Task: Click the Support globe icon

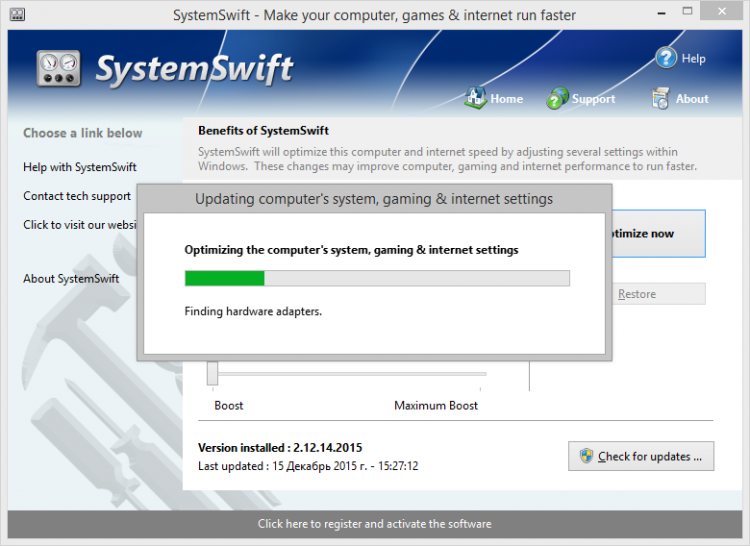Action: pos(557,98)
